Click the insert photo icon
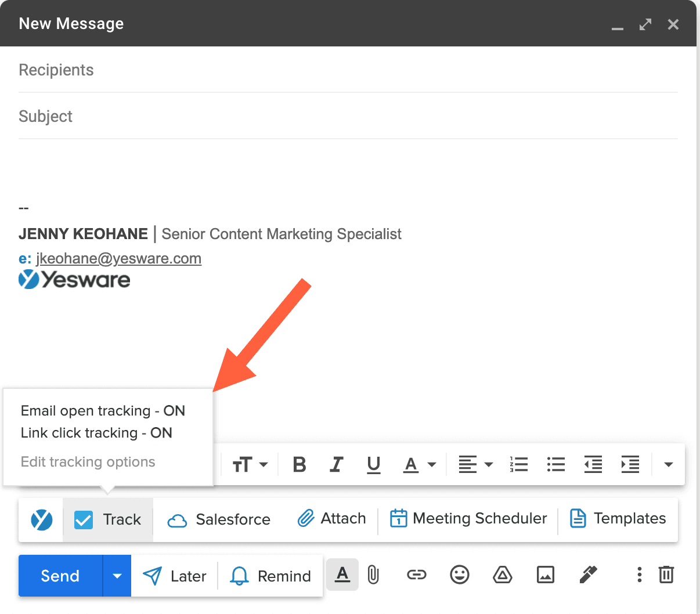The width and height of the screenshot is (700, 614). [x=545, y=575]
